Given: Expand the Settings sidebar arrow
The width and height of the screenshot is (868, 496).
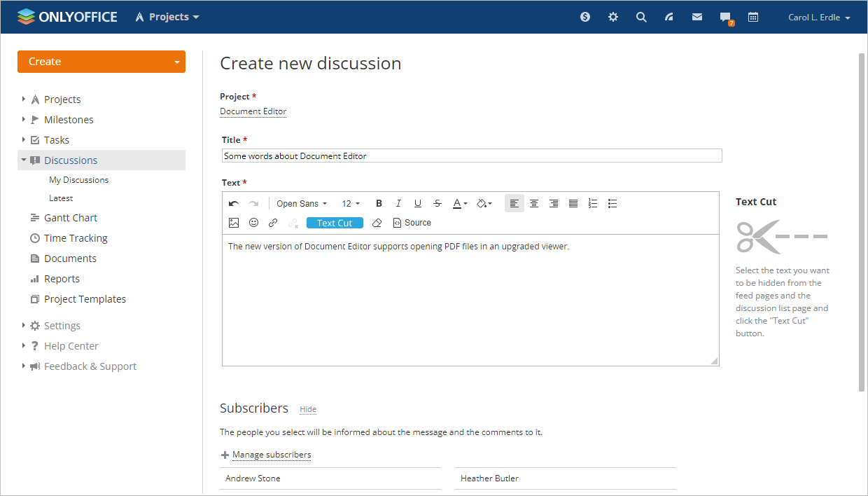Looking at the screenshot, I should click(23, 325).
